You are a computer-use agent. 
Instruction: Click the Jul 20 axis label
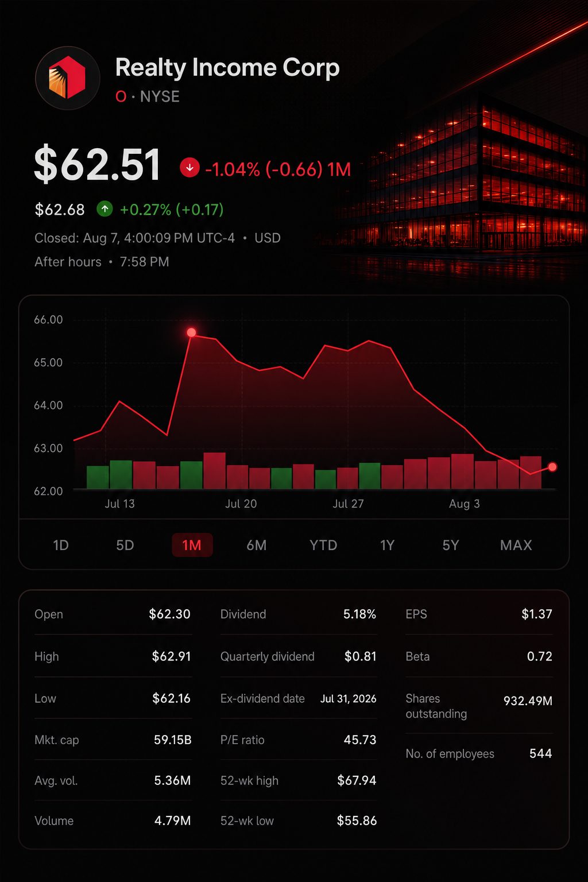pos(241,504)
